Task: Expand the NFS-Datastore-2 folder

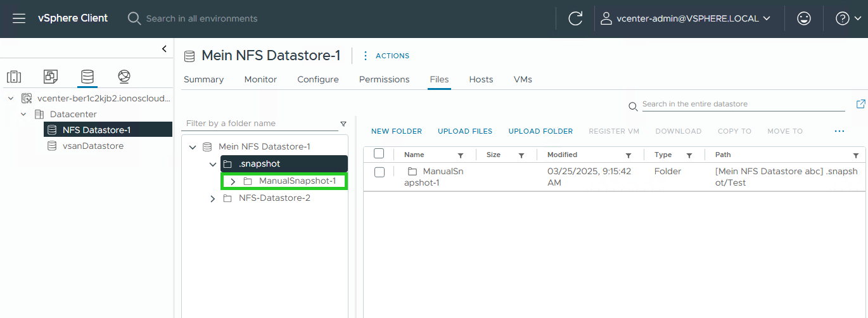Action: pyautogui.click(x=212, y=198)
